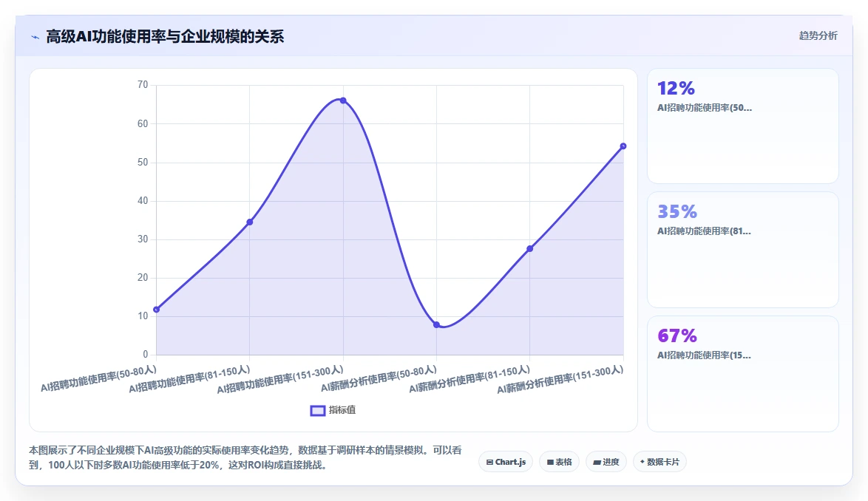
Task: Open the 12% stat card
Action: pyautogui.click(x=743, y=126)
